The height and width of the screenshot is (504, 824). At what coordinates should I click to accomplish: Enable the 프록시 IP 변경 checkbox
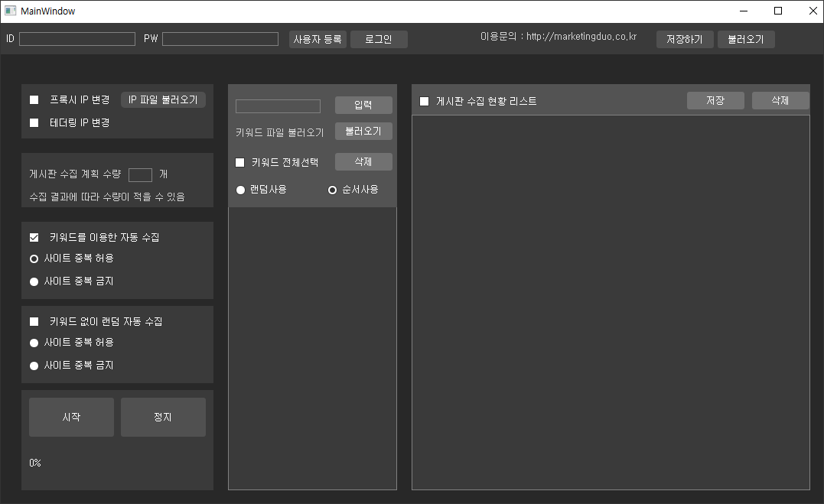[34, 99]
